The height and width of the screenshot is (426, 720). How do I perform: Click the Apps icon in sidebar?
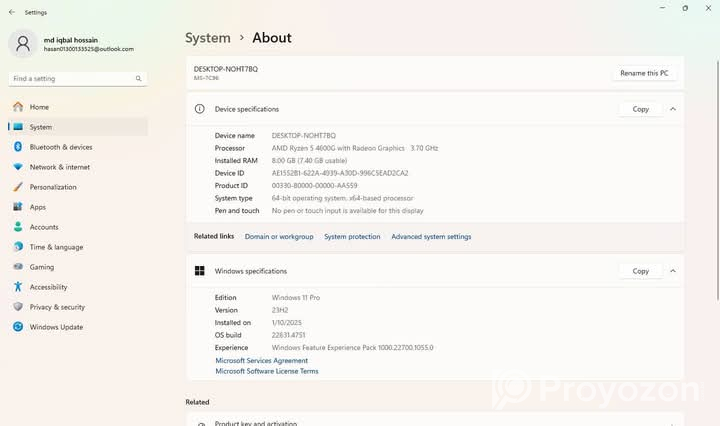coord(18,207)
